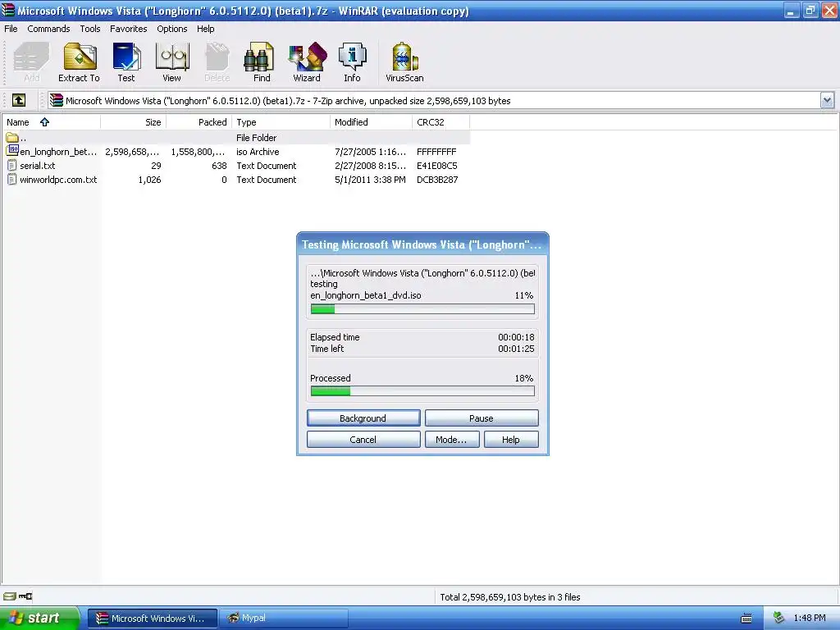The height and width of the screenshot is (630, 840).
Task: Click the archive path address field
Action: [x=434, y=101]
